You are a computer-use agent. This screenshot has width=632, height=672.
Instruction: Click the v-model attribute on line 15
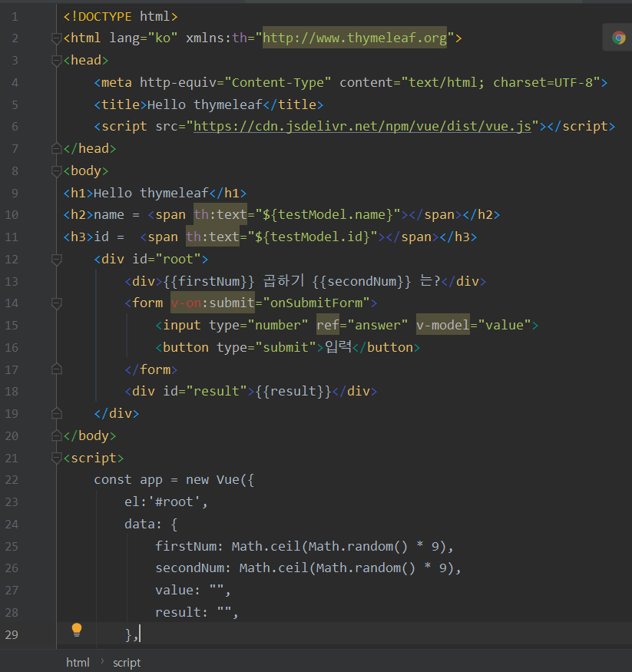442,326
